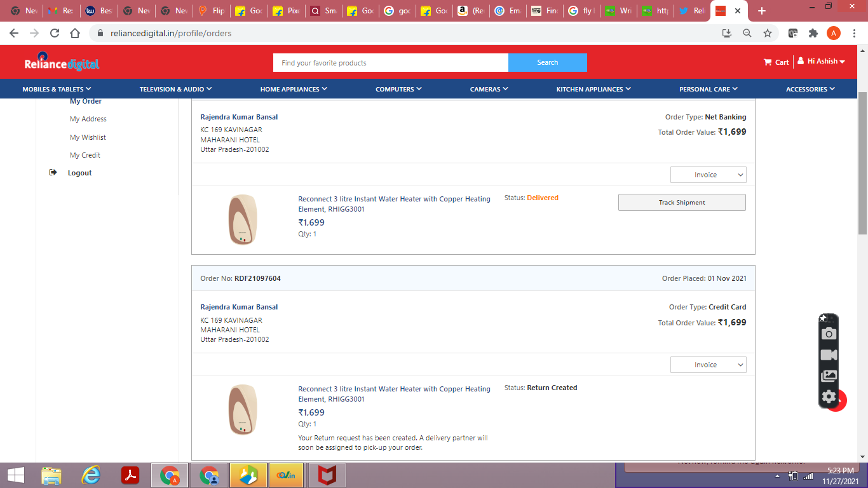
Task: Expand the Computers menu
Action: (398, 89)
